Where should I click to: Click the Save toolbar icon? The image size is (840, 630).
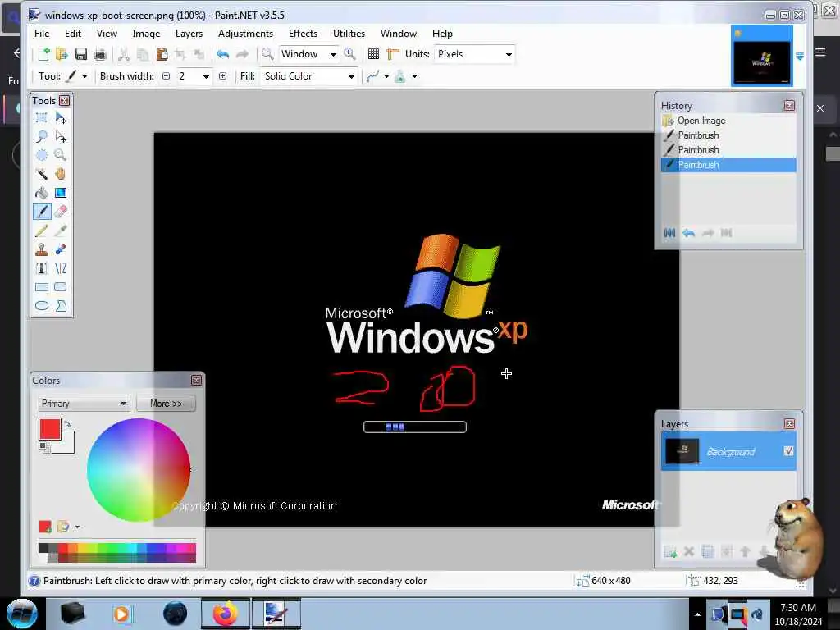tap(81, 53)
